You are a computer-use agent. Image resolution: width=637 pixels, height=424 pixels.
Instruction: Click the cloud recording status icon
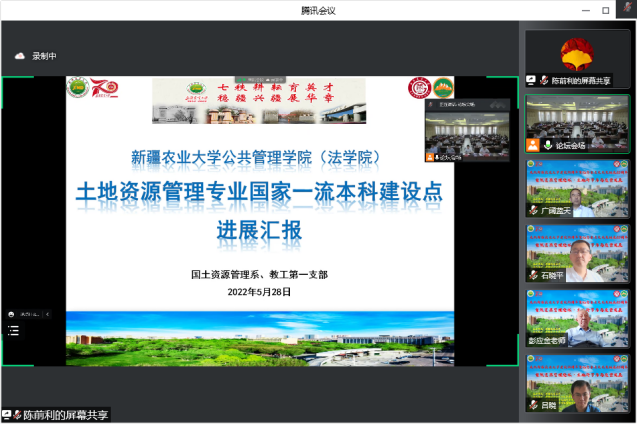[19, 56]
